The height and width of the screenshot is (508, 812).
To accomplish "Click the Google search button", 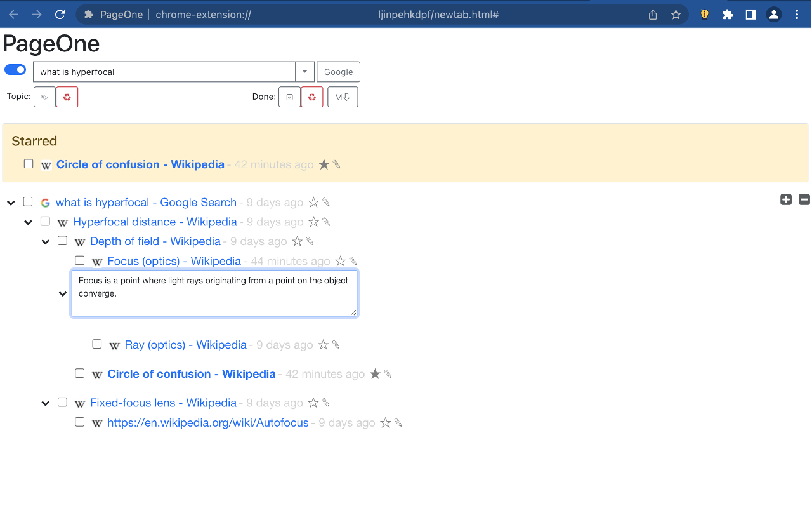I will click(x=338, y=71).
